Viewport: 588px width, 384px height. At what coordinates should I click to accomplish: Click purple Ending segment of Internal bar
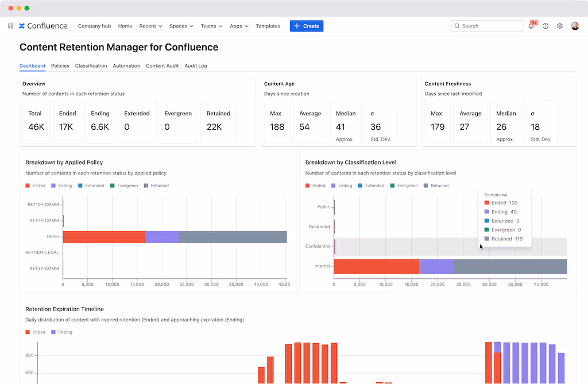436,267
